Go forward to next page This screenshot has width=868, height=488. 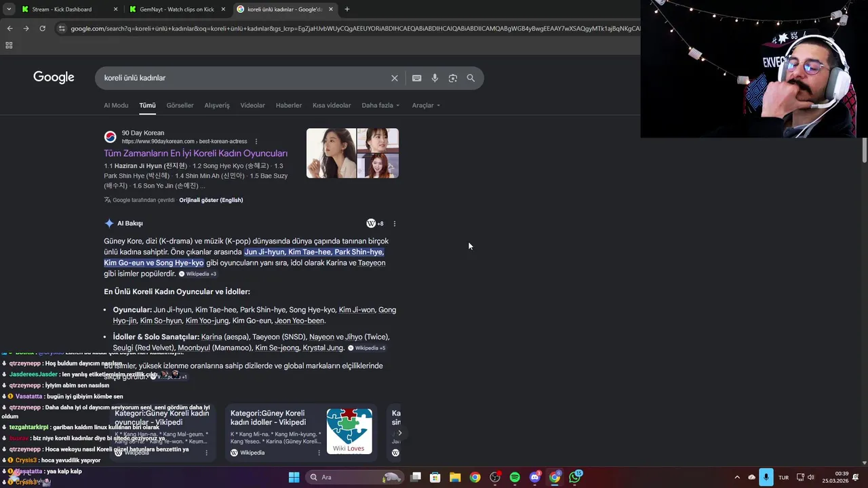(x=26, y=28)
